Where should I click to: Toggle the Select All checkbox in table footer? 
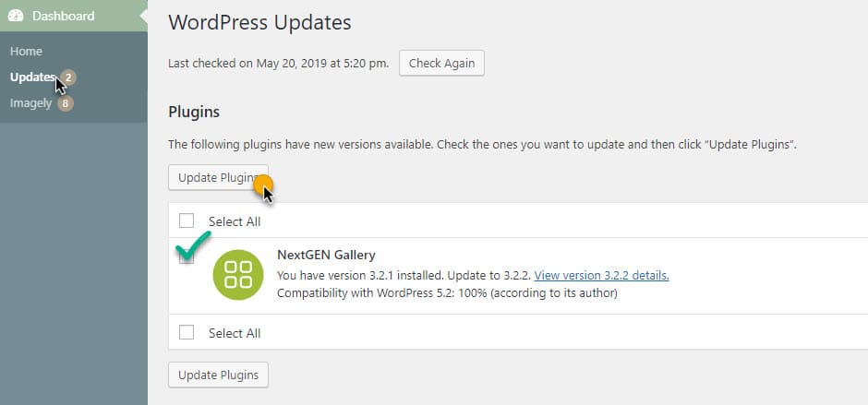tap(187, 332)
